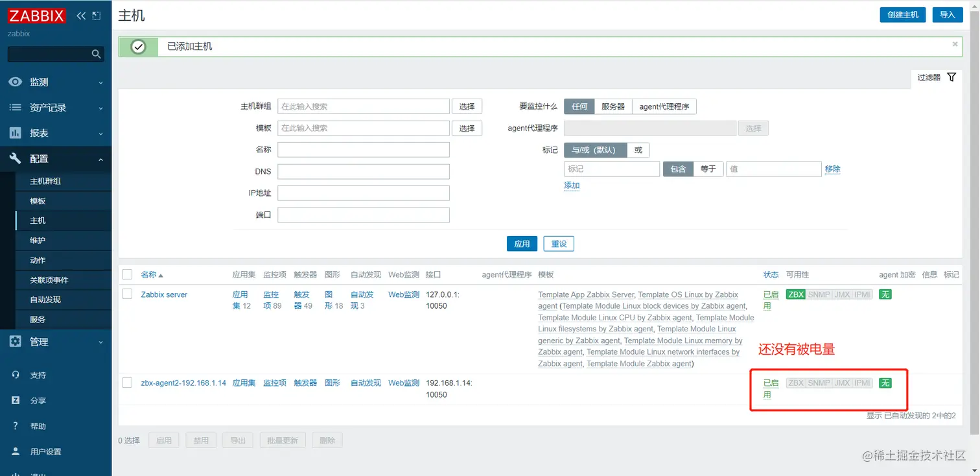This screenshot has height=476, width=980.
Task: Click the IP地址 filter input field
Action: [364, 193]
